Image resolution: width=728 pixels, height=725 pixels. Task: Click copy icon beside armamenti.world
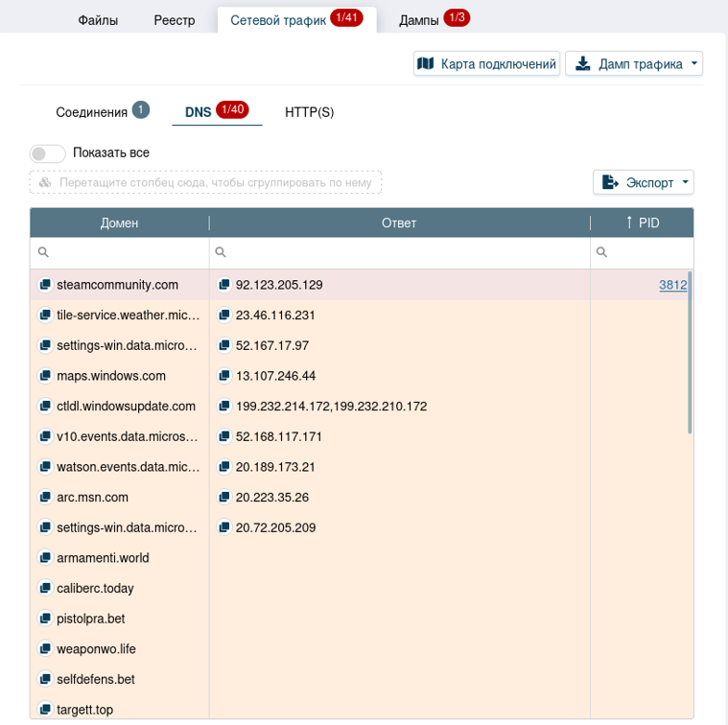(x=44, y=558)
